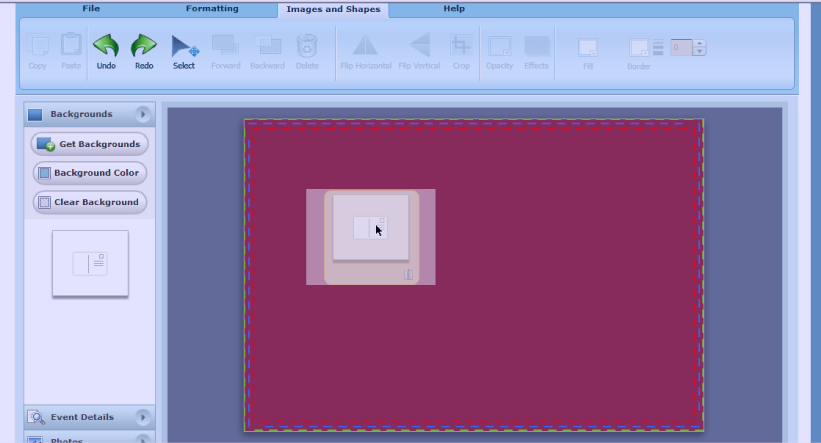The image size is (821, 443).
Task: Click the border width input field
Action: pos(681,48)
